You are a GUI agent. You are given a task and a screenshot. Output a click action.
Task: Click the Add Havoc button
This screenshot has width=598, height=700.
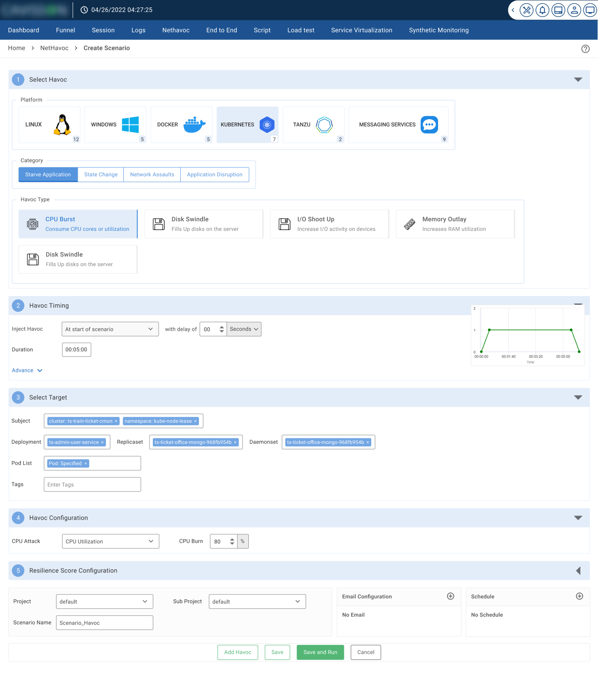pyautogui.click(x=238, y=652)
